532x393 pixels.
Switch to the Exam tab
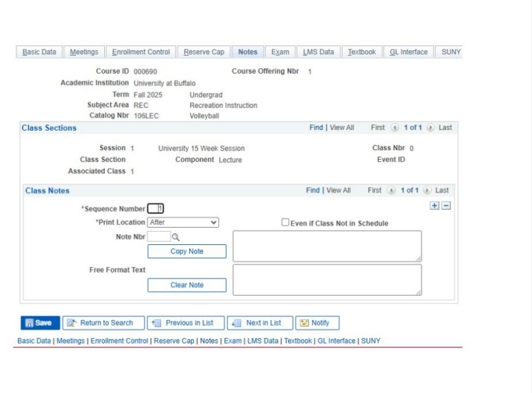280,52
